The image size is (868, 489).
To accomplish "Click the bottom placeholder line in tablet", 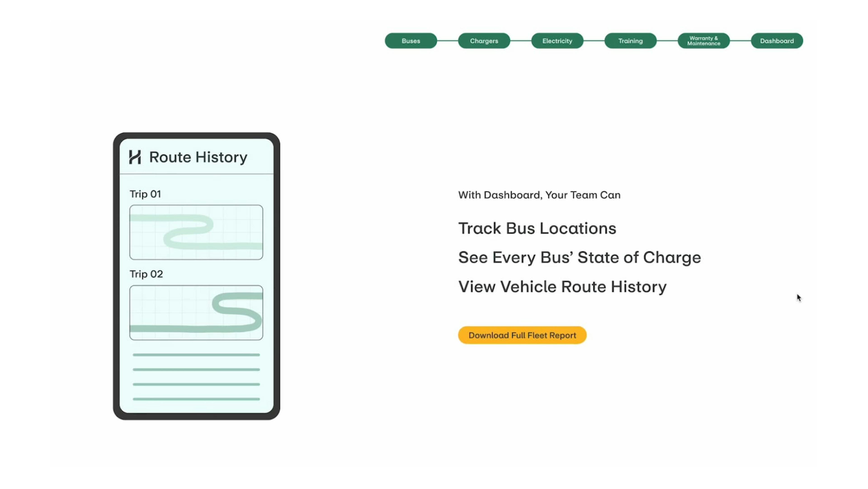I will pos(196,399).
